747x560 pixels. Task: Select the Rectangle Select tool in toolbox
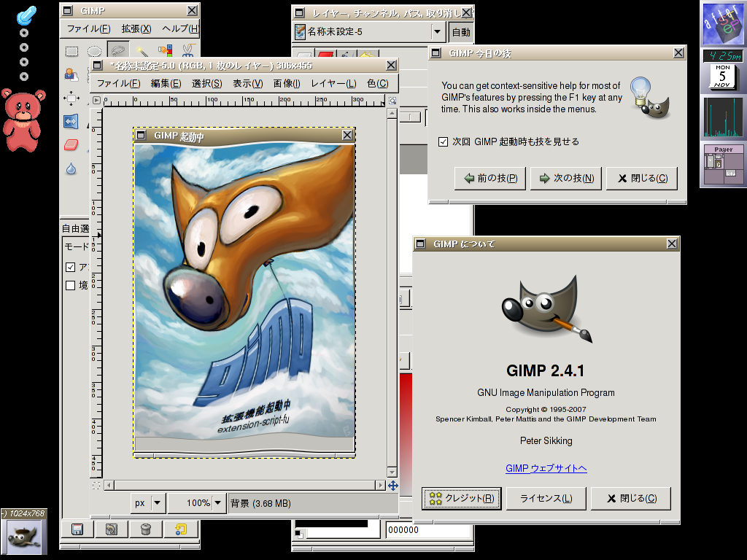71,51
